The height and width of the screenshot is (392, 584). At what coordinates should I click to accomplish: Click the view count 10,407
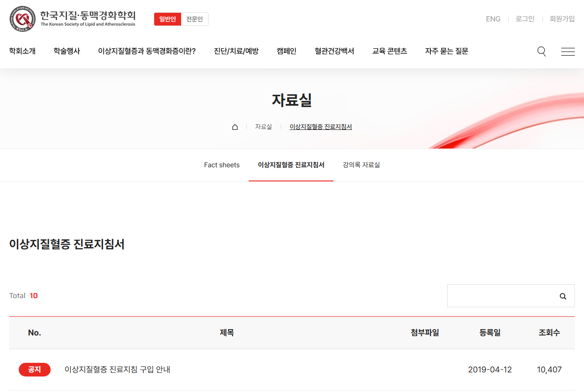click(x=549, y=370)
